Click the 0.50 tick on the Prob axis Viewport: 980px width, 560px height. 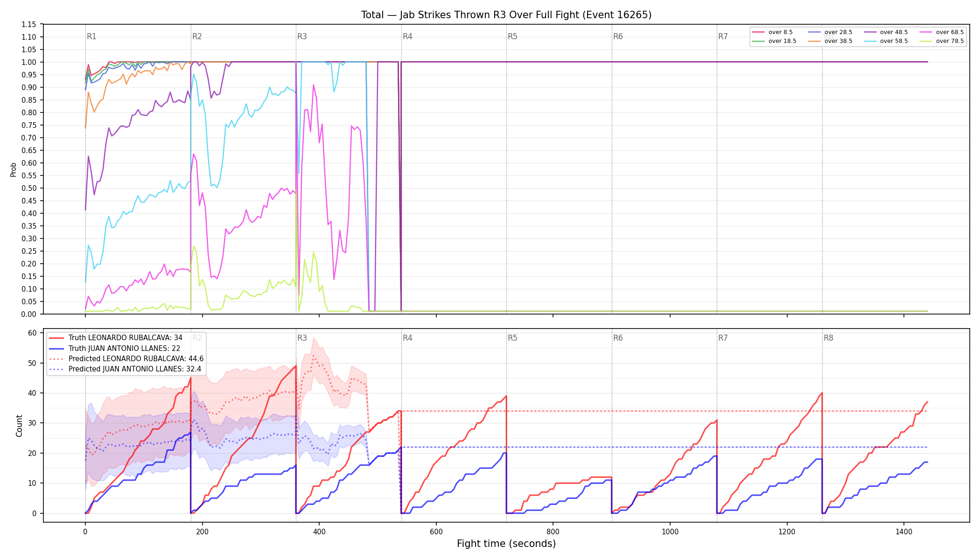click(x=29, y=188)
